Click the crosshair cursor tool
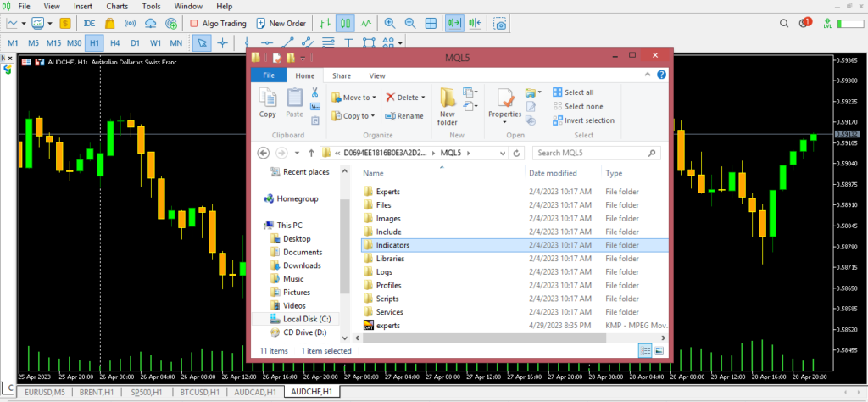The width and height of the screenshot is (868, 402). [x=224, y=42]
